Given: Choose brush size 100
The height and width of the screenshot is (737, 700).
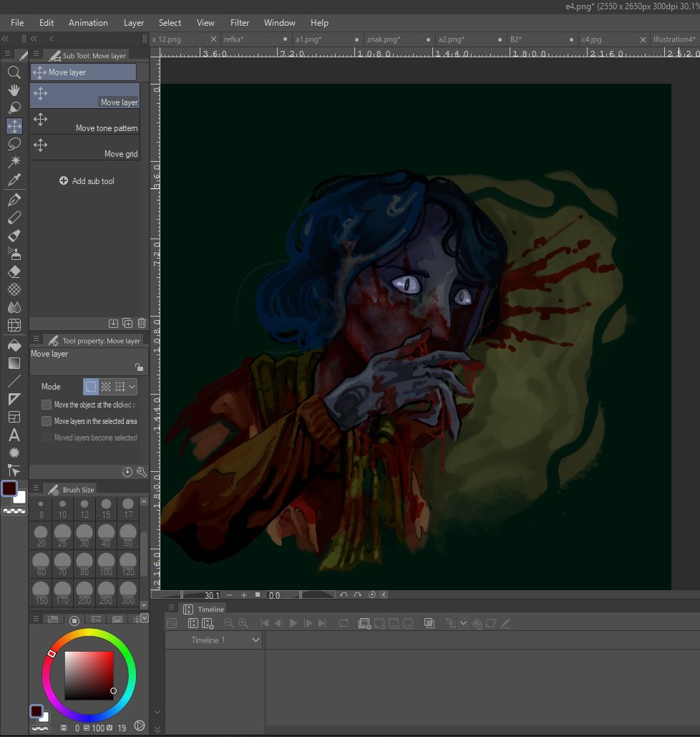Looking at the screenshot, I should (x=106, y=564).
